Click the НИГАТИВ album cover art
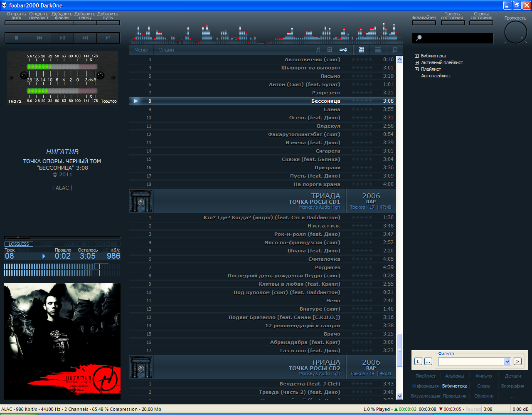The width and height of the screenshot is (532, 415). point(62,341)
